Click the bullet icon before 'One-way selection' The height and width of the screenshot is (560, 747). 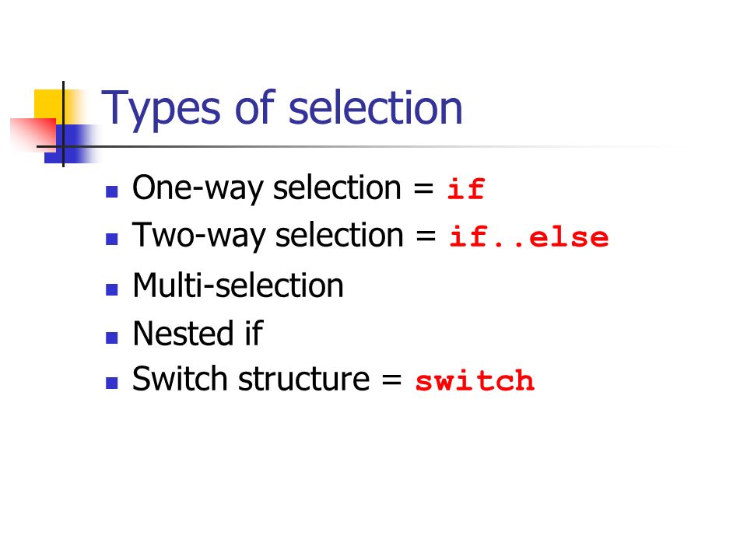click(112, 192)
